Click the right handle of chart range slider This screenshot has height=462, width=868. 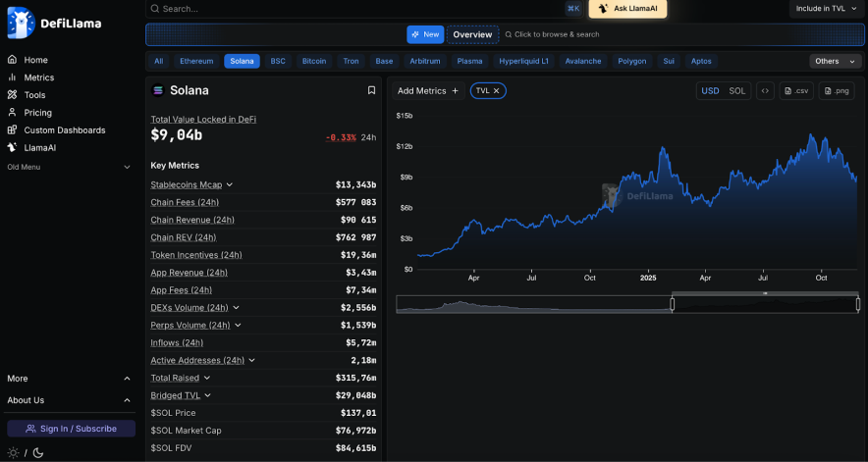click(x=857, y=304)
